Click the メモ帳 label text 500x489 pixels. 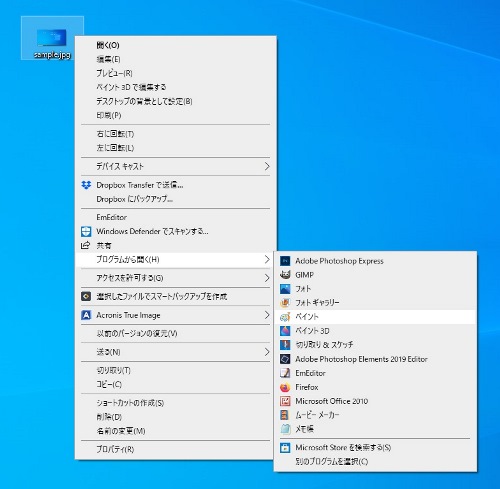[304, 429]
